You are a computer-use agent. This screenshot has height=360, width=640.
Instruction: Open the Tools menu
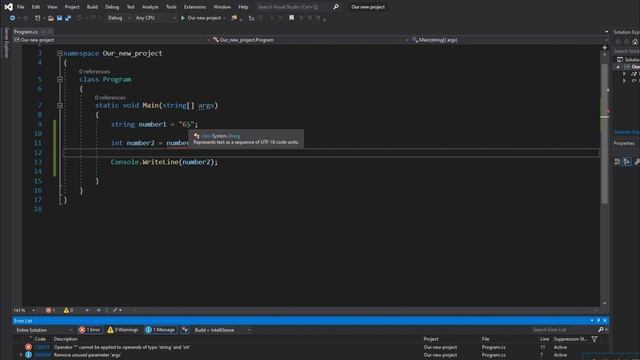(171, 7)
